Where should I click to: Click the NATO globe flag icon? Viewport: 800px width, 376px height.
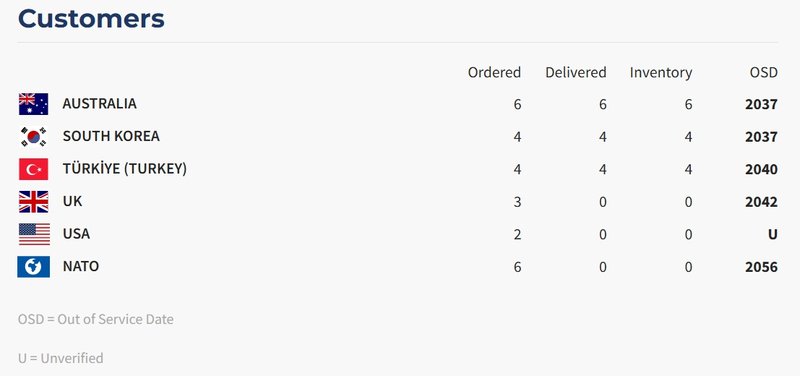click(x=33, y=267)
